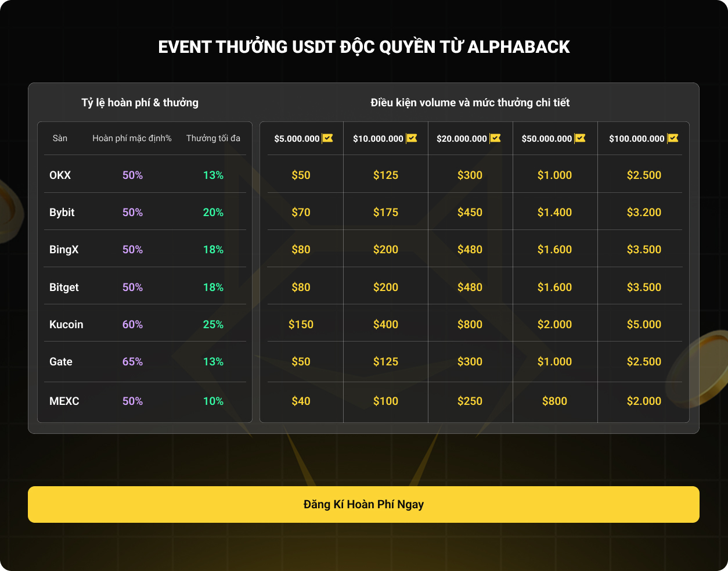This screenshot has width=728, height=571.
Task: Click the $5.000 Kucoin reward cell
Action: (x=644, y=324)
